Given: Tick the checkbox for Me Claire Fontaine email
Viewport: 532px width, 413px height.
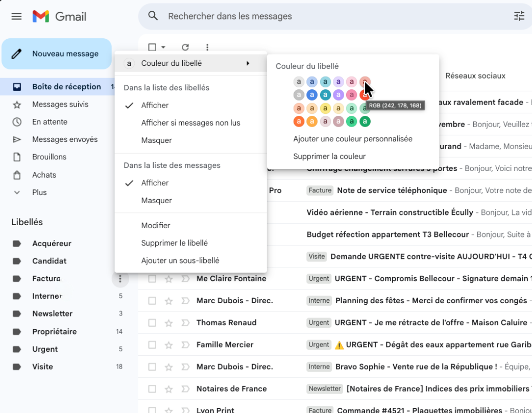Looking at the screenshot, I should [x=152, y=279].
